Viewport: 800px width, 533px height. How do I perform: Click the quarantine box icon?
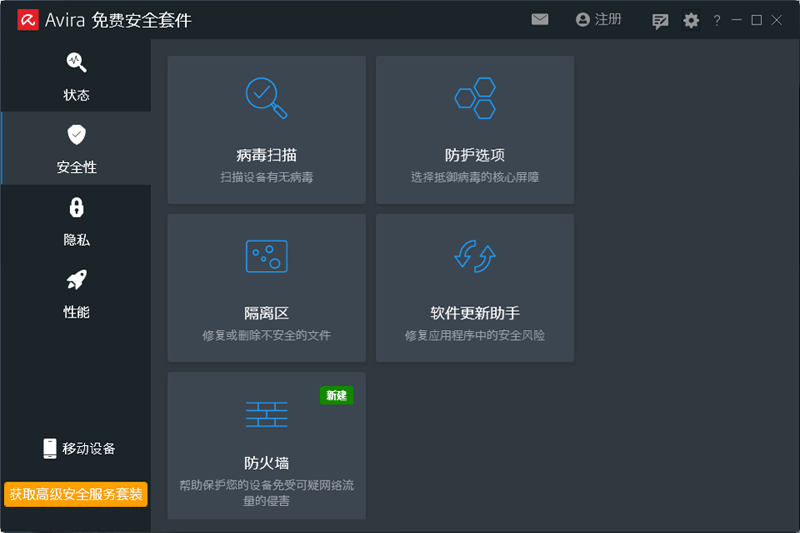point(266,256)
